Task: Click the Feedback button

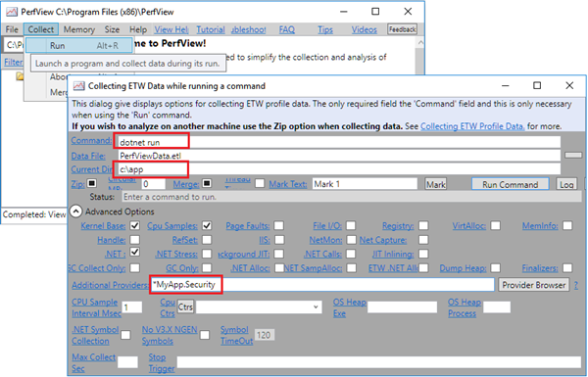Action: (x=402, y=29)
